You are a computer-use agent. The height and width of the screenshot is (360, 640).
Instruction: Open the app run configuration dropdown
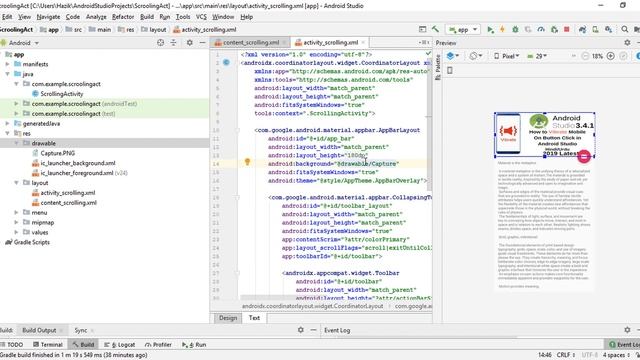point(463,29)
